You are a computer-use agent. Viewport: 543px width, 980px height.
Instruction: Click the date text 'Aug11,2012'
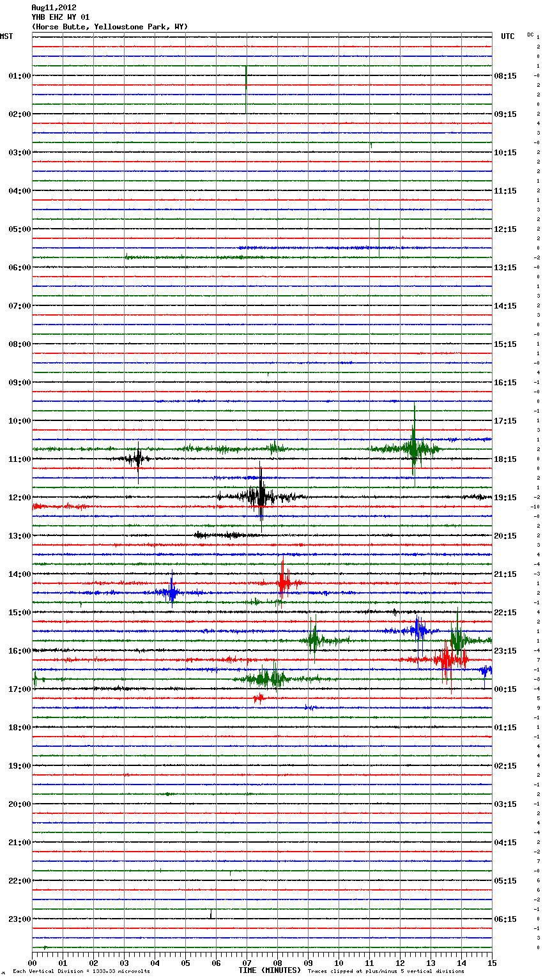click(x=54, y=8)
